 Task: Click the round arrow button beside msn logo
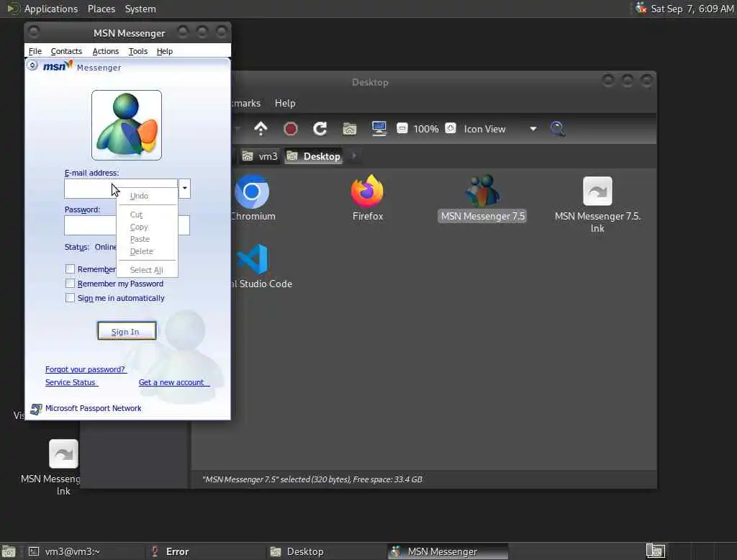(x=32, y=66)
